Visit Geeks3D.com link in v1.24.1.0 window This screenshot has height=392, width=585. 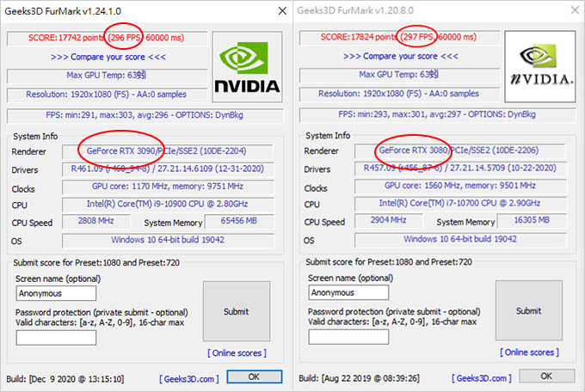point(189,379)
